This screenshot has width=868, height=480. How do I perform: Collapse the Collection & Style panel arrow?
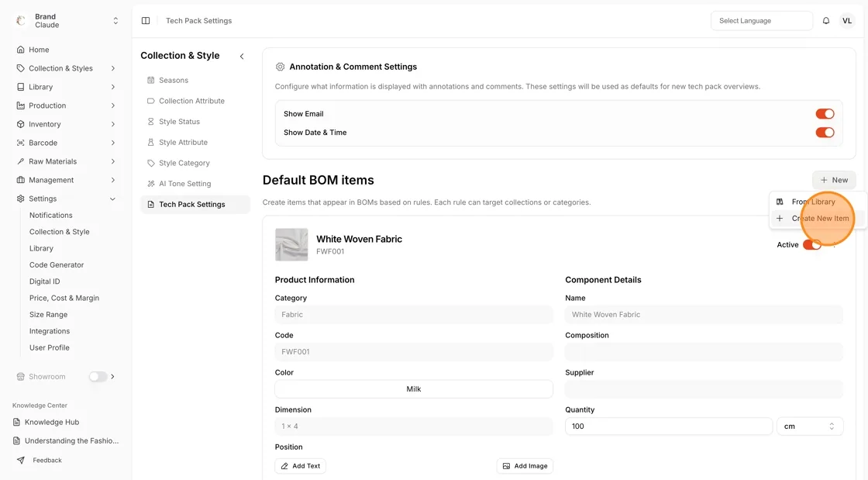click(x=242, y=57)
